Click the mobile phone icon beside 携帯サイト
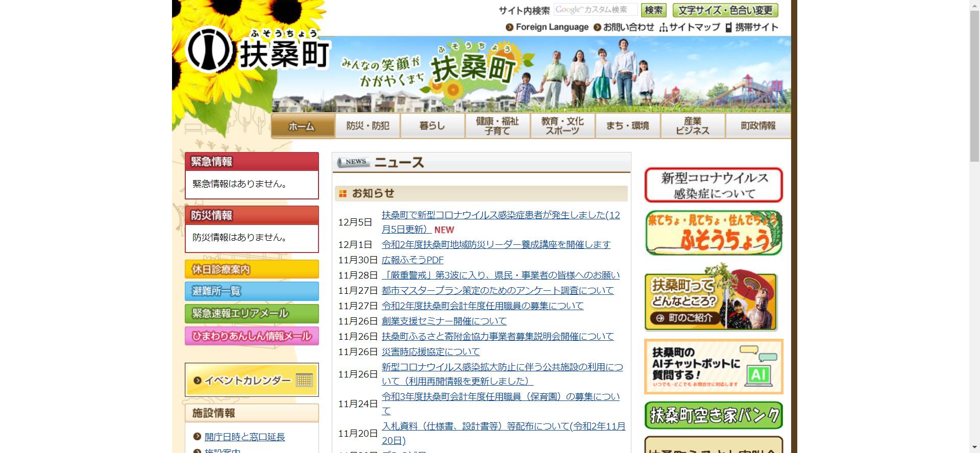This screenshot has height=453, width=980. 729,27
